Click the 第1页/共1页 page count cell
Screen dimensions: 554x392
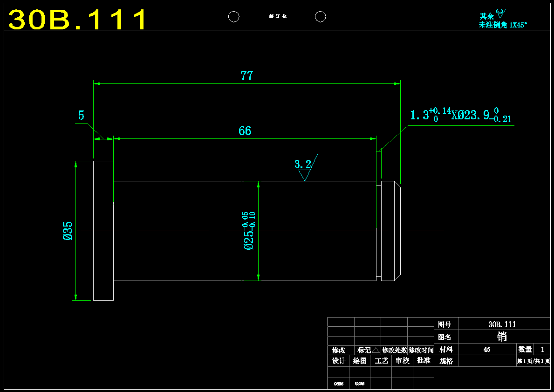(x=533, y=361)
